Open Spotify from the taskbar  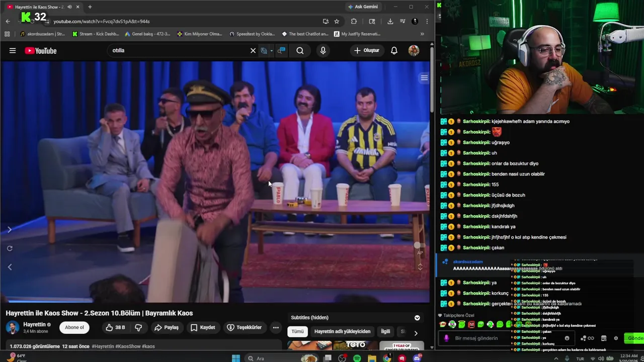(x=357, y=358)
